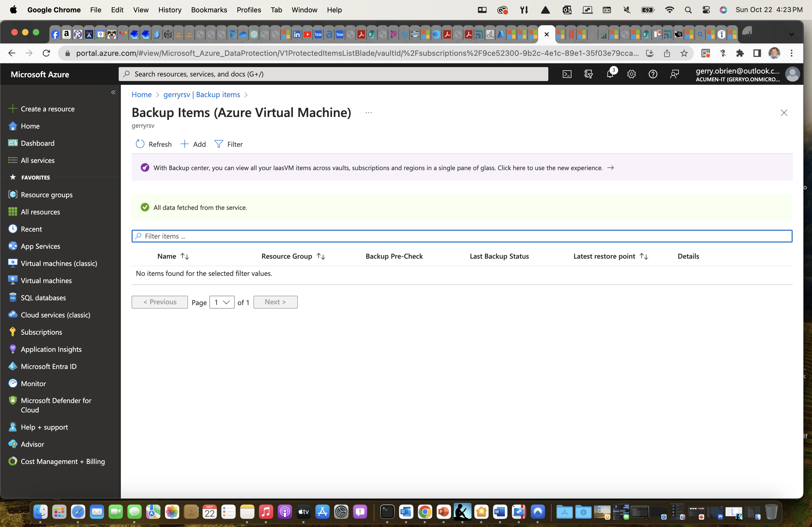Click the Chrome address bar

(357, 53)
